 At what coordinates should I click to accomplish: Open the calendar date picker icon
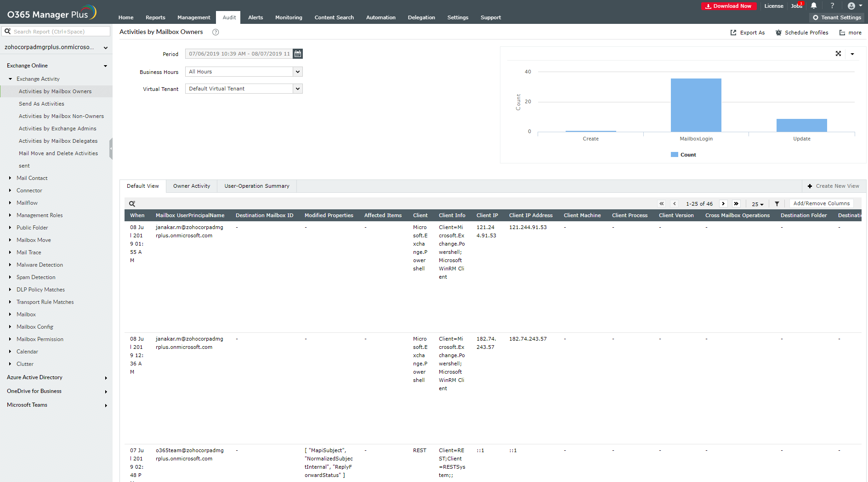tap(298, 54)
